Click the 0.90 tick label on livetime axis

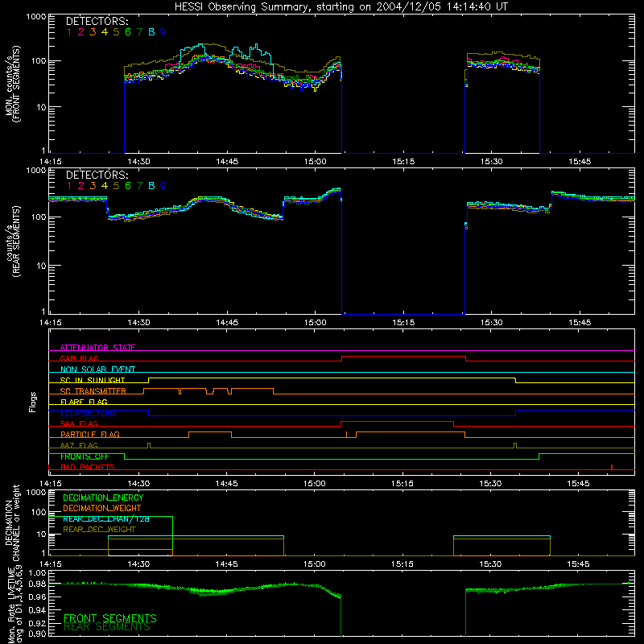tap(37, 634)
